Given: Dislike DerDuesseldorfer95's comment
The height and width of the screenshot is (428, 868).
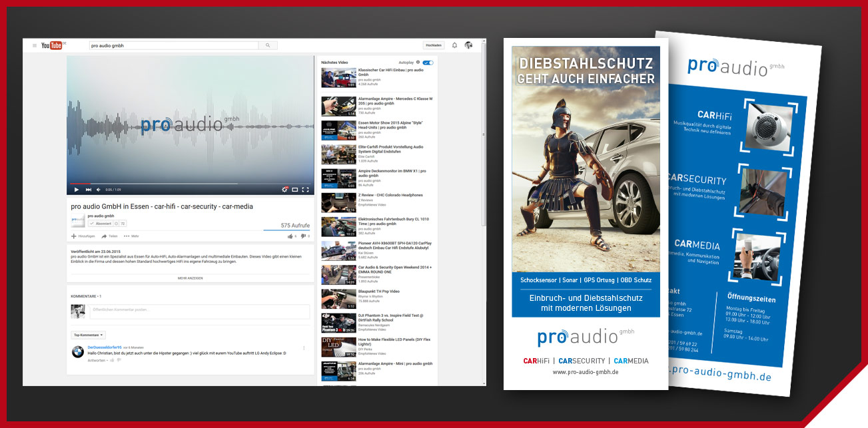Looking at the screenshot, I should [x=120, y=360].
